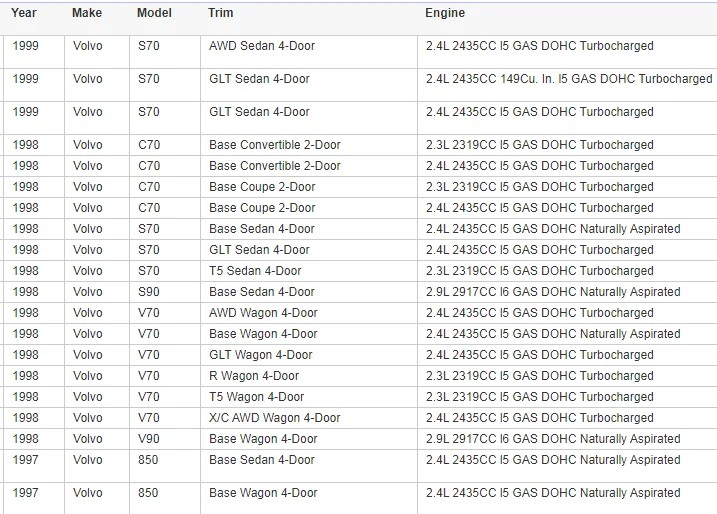The width and height of the screenshot is (717, 514).
Task: Click V70 model in X/C AWD Wagon row
Action: (149, 418)
